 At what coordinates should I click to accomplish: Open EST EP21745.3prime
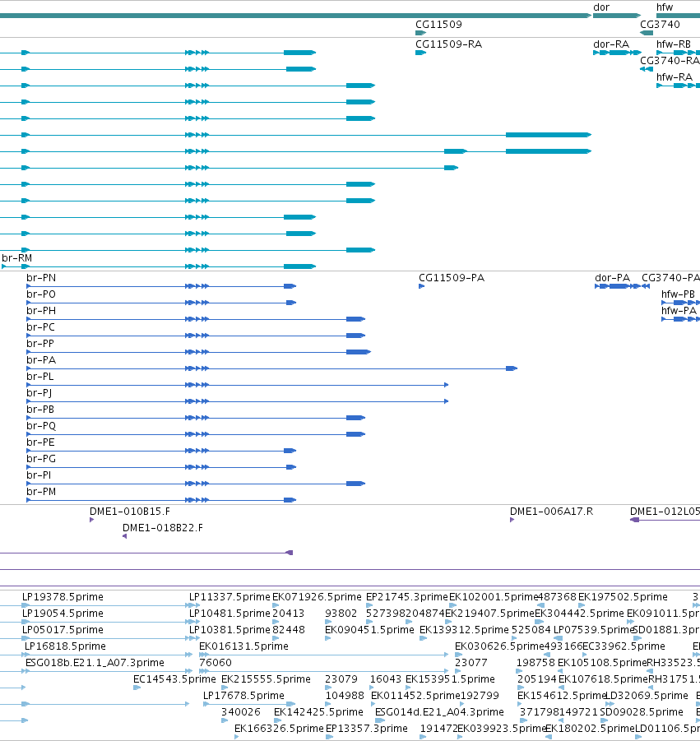(x=407, y=597)
